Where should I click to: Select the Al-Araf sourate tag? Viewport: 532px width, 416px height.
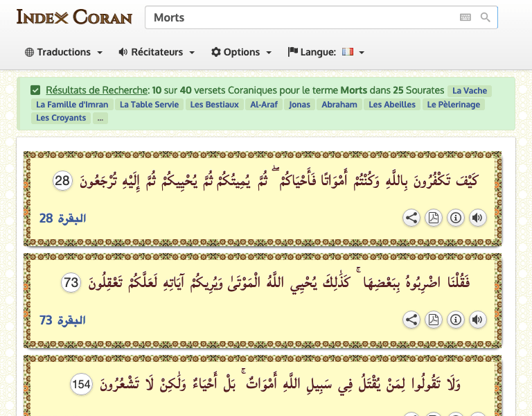coord(264,105)
